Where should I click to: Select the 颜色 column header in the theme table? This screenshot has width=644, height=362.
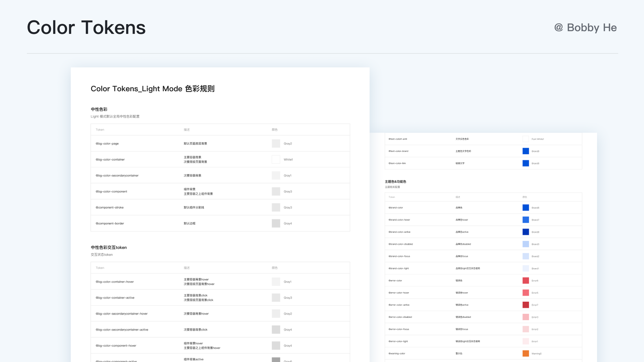(x=524, y=197)
